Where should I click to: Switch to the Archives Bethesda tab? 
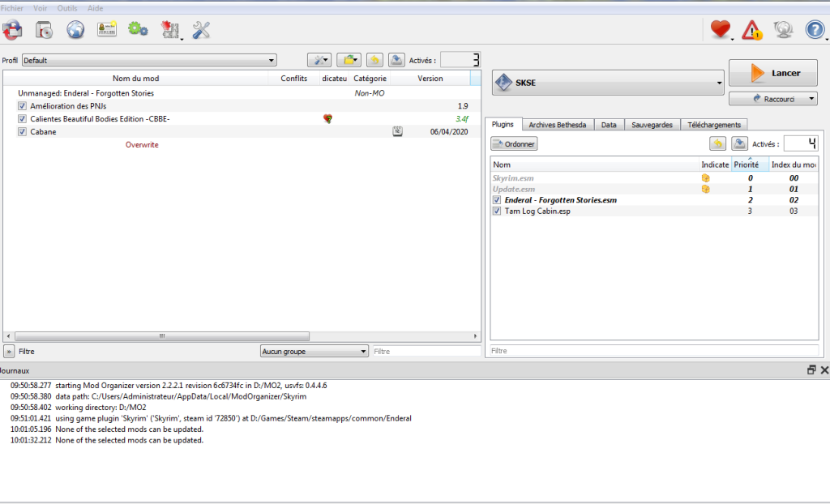coord(558,125)
